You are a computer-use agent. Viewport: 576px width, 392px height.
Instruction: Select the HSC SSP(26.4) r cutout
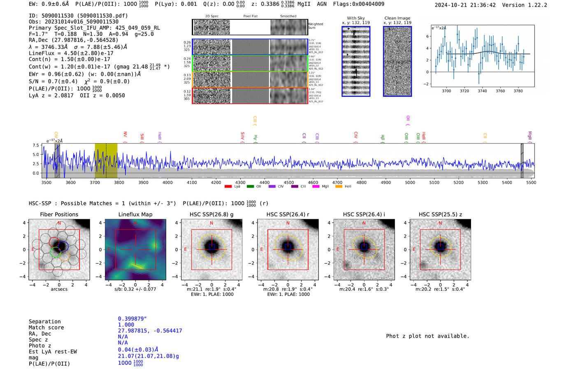pyautogui.click(x=288, y=250)
